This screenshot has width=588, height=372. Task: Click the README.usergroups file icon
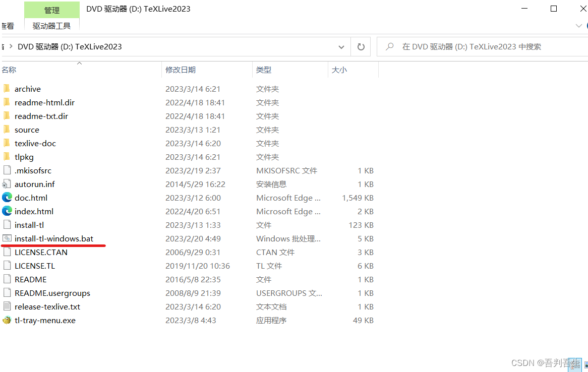coord(7,293)
